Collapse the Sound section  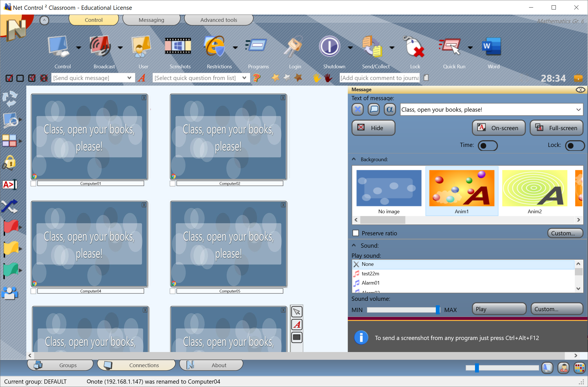tap(354, 245)
